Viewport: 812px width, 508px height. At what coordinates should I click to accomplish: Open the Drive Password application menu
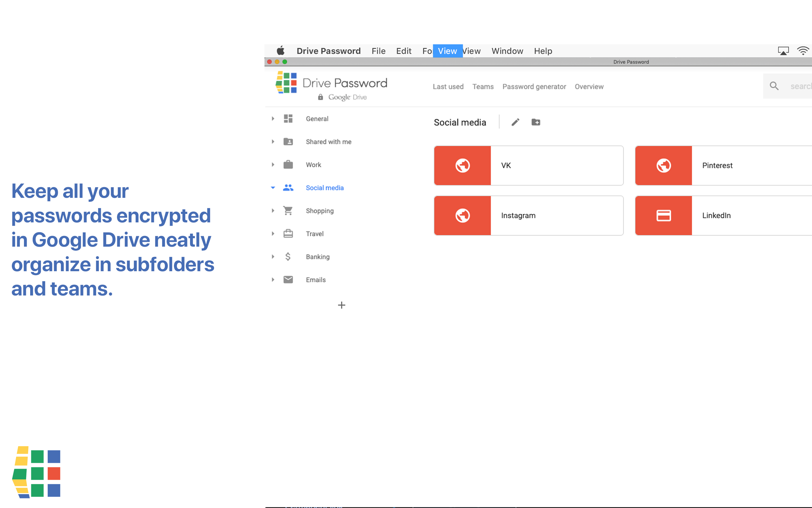coord(328,51)
